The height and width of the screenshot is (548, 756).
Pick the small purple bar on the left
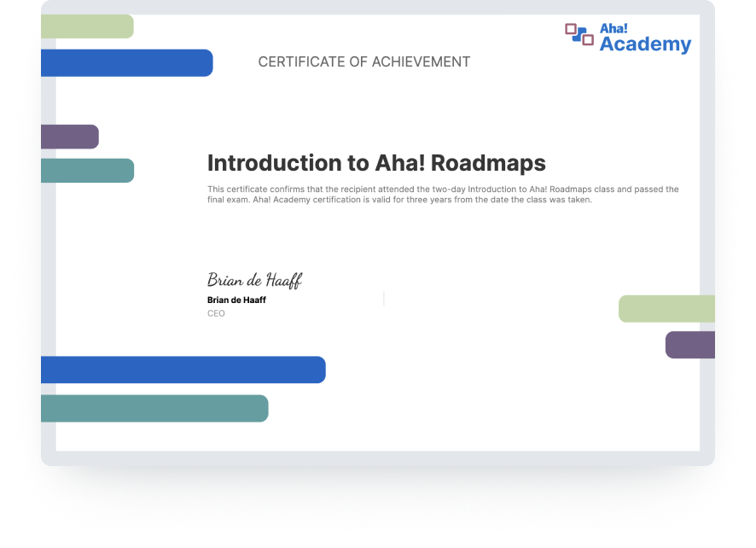[70, 137]
